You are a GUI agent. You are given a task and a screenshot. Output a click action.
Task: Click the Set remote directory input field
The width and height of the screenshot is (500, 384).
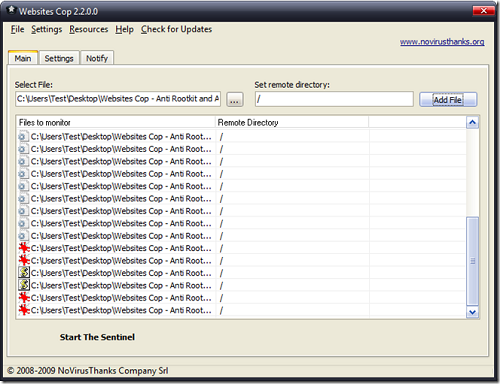point(334,99)
